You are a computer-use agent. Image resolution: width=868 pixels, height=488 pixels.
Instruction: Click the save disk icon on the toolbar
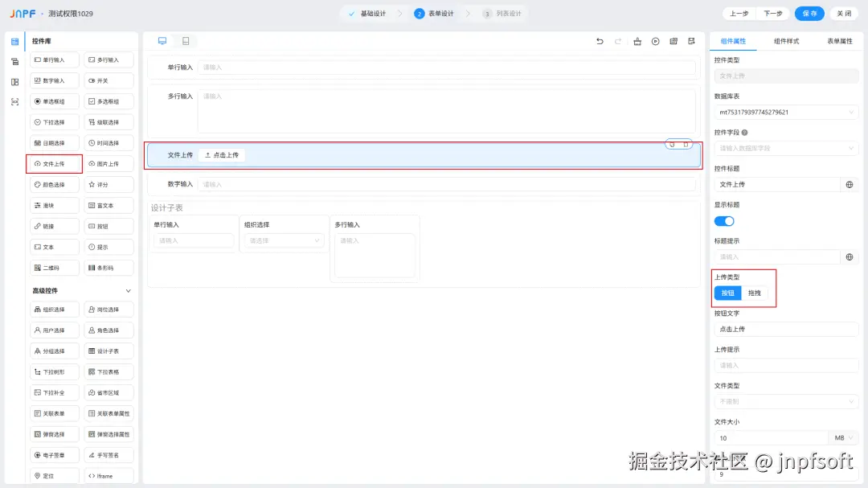(x=692, y=41)
